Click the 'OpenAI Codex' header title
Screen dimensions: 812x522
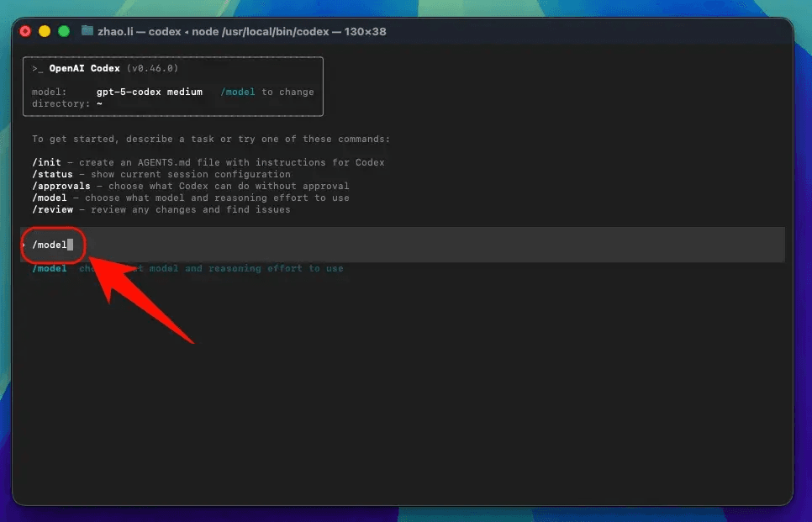click(x=84, y=68)
